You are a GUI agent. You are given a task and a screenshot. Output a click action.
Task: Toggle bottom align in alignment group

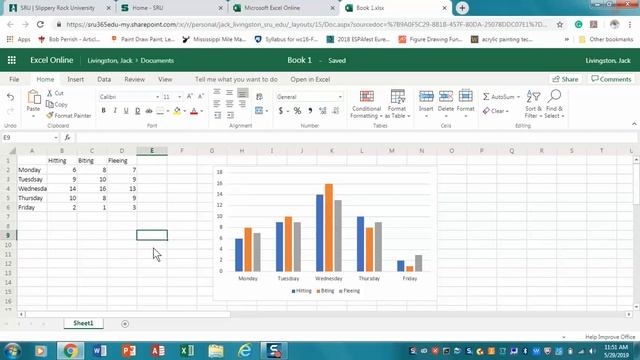tap(242, 93)
